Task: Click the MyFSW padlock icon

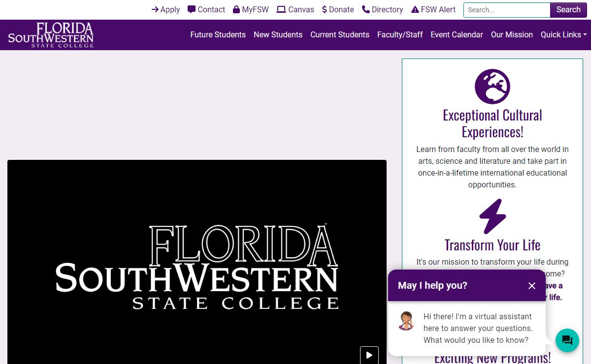Action: click(236, 9)
